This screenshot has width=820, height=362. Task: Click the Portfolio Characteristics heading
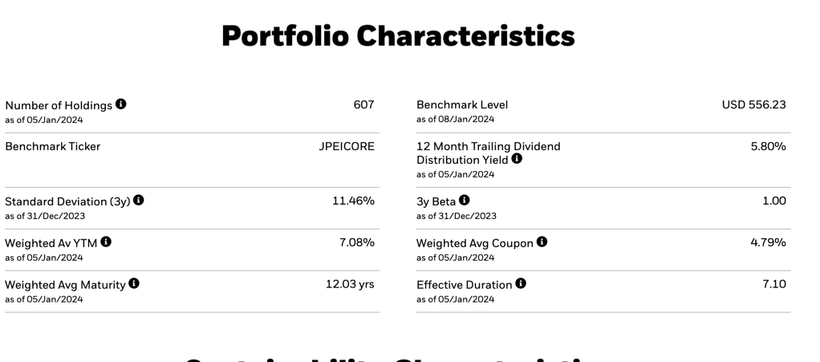pos(398,36)
